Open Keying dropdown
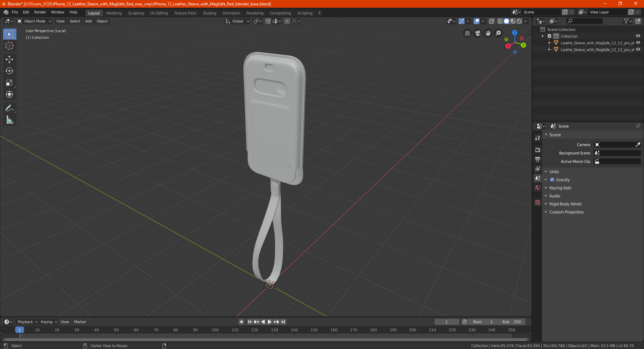Image resolution: width=644 pixels, height=349 pixels. [x=49, y=322]
